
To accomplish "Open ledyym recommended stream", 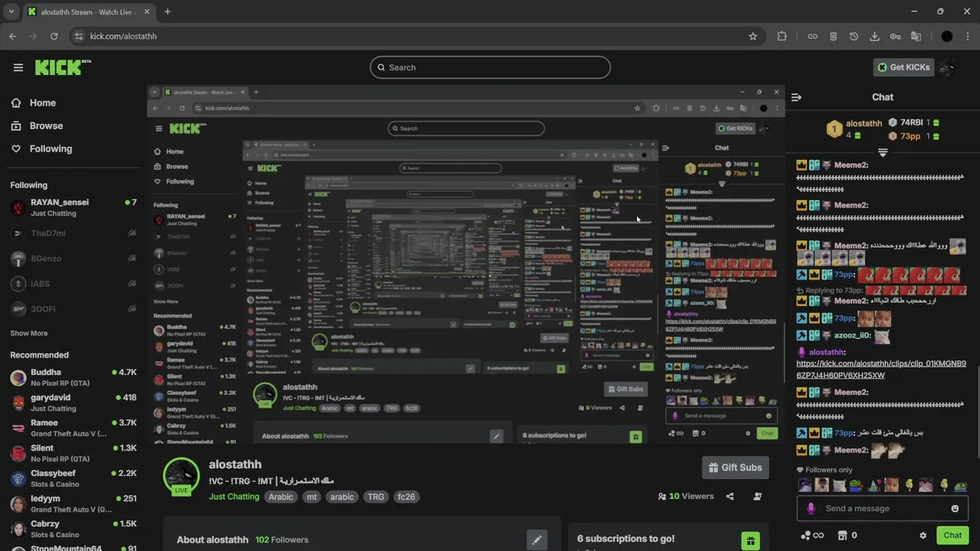I will [73, 504].
